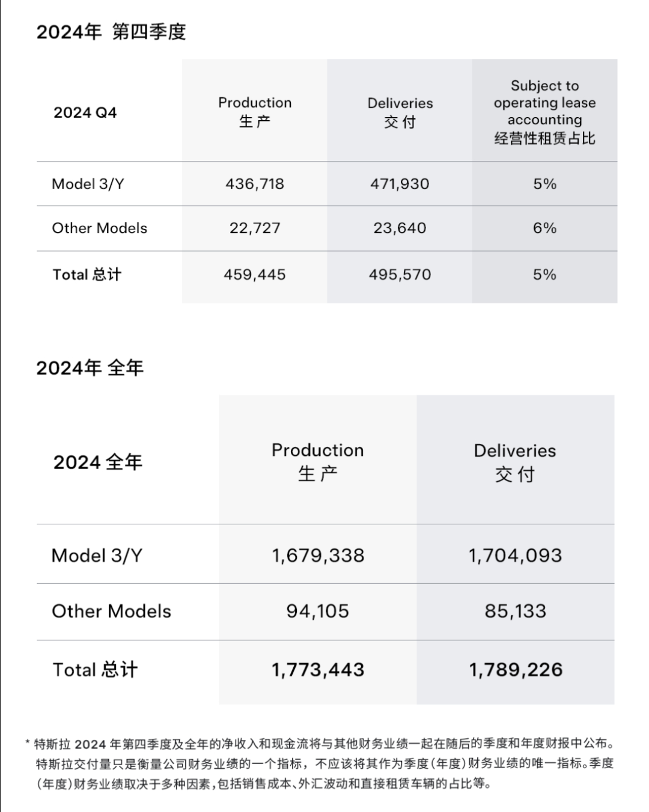Click the 2024 Q4 table header cell
The image size is (649, 812).
tap(85, 112)
